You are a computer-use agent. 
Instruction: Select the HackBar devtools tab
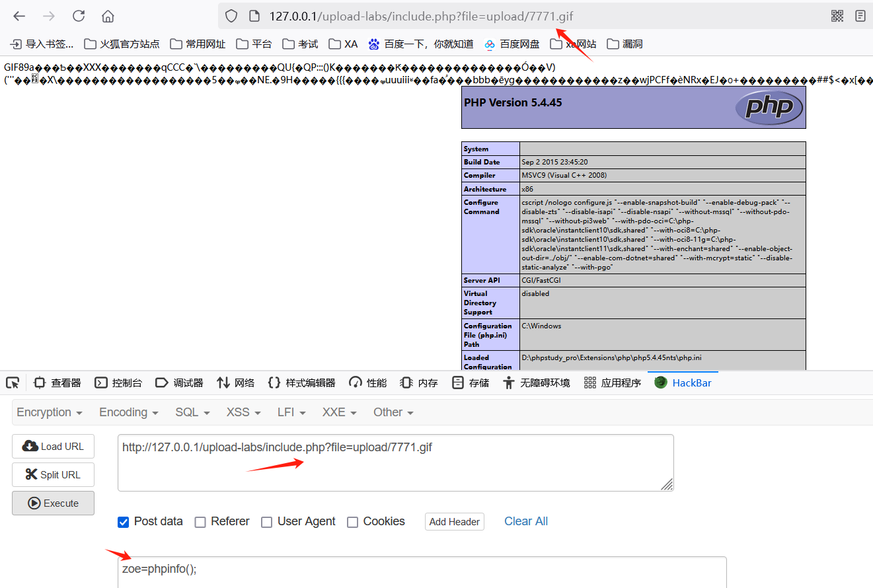click(x=683, y=383)
